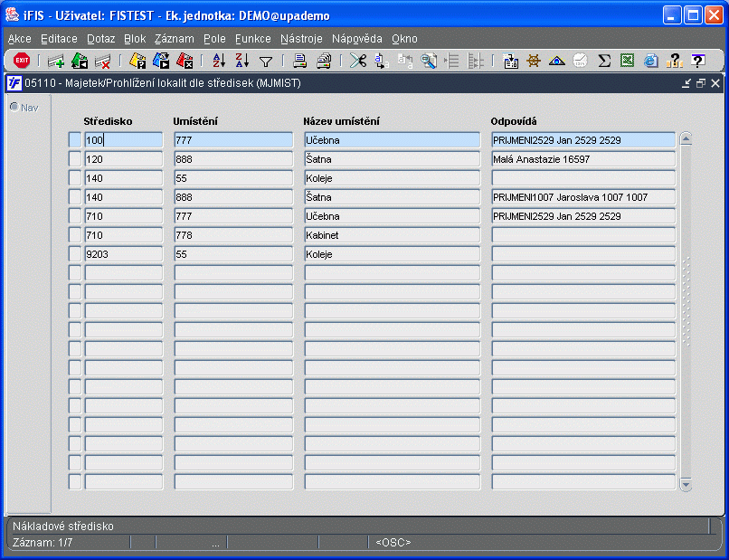
Task: Click the Středisko field containing 120
Action: [x=124, y=159]
